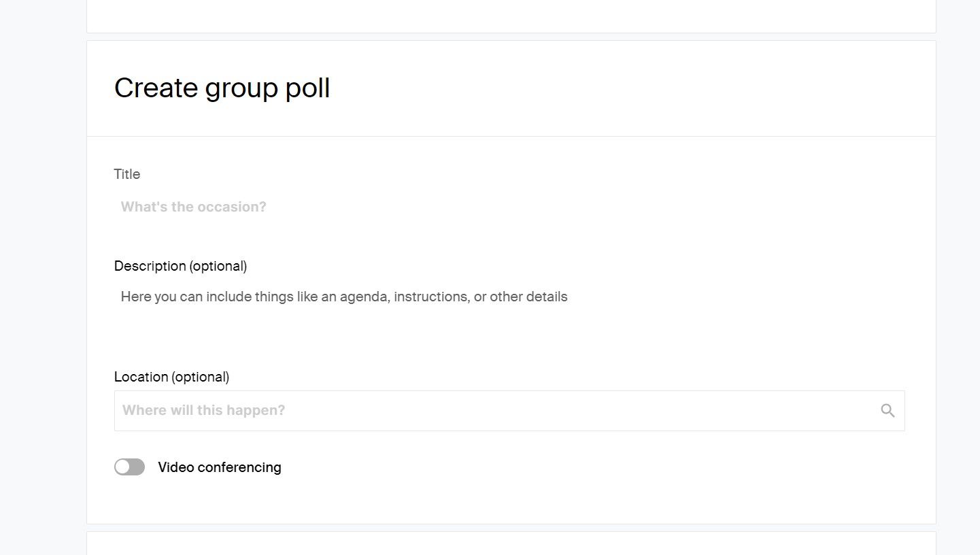Screen dimensions: 980x555
Task: Click the 'Description (optional)' label
Action: pos(181,265)
